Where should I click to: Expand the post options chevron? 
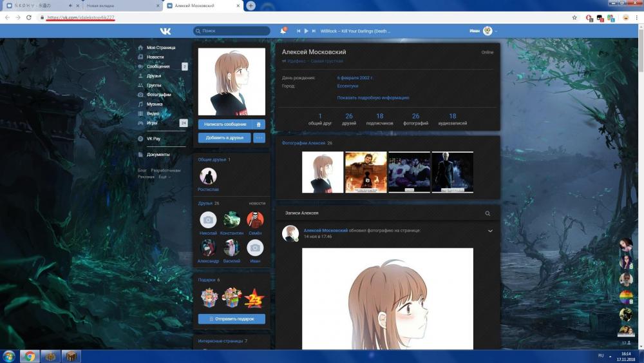[490, 231]
